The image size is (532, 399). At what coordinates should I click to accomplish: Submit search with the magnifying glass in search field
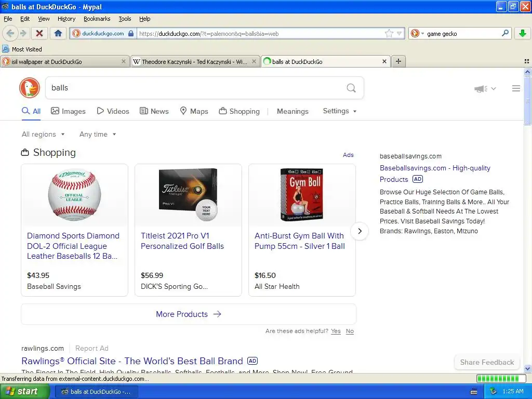(351, 88)
